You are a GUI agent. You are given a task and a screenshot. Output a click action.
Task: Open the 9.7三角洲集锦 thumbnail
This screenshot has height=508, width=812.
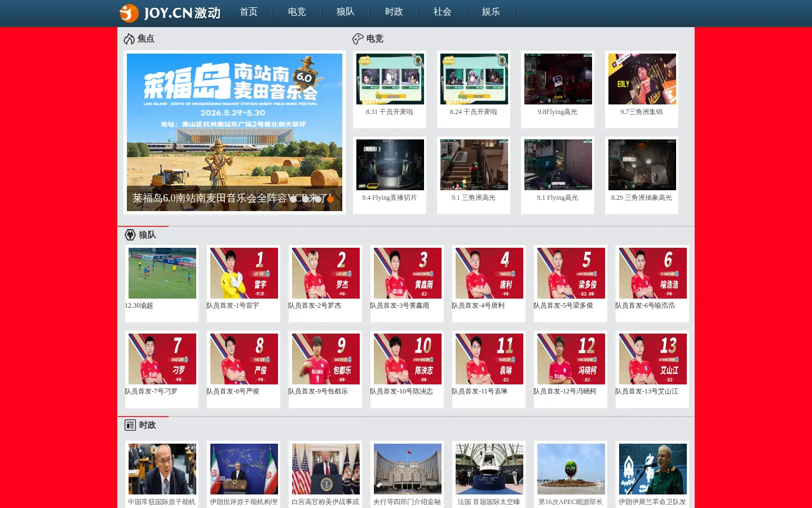coord(642,79)
